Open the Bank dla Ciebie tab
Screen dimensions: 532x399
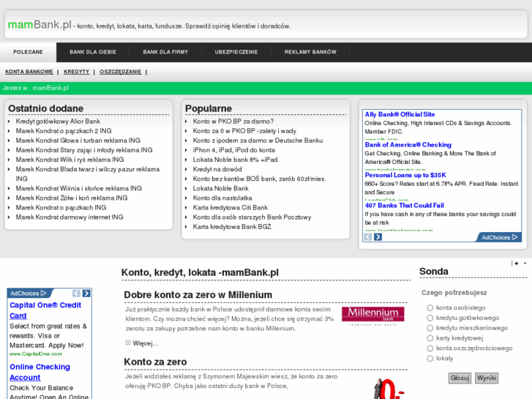tap(93, 52)
